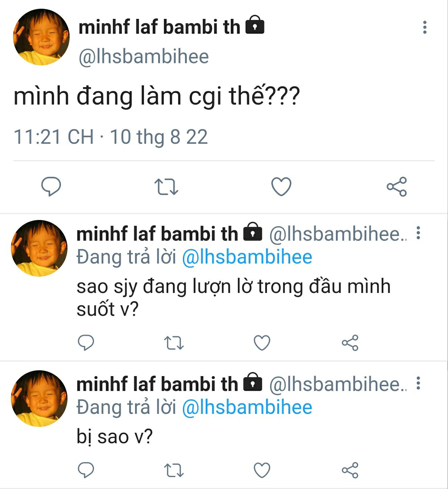Like the "sao sjy đang lượn lờ" reply
Image resolution: width=448 pixels, height=489 pixels.
point(262,343)
